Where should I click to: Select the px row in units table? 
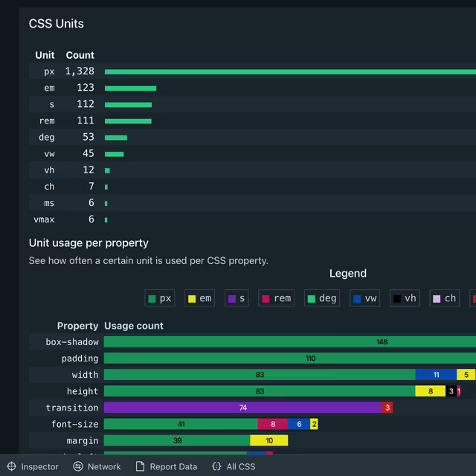pyautogui.click(x=49, y=71)
